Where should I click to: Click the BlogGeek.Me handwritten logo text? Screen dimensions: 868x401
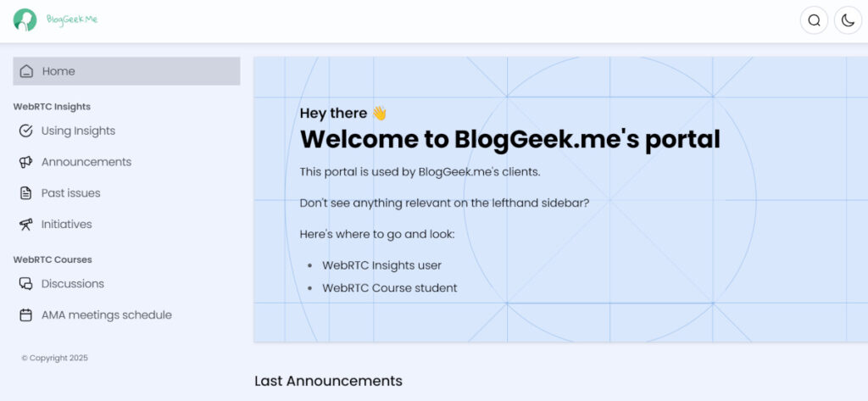[72, 19]
